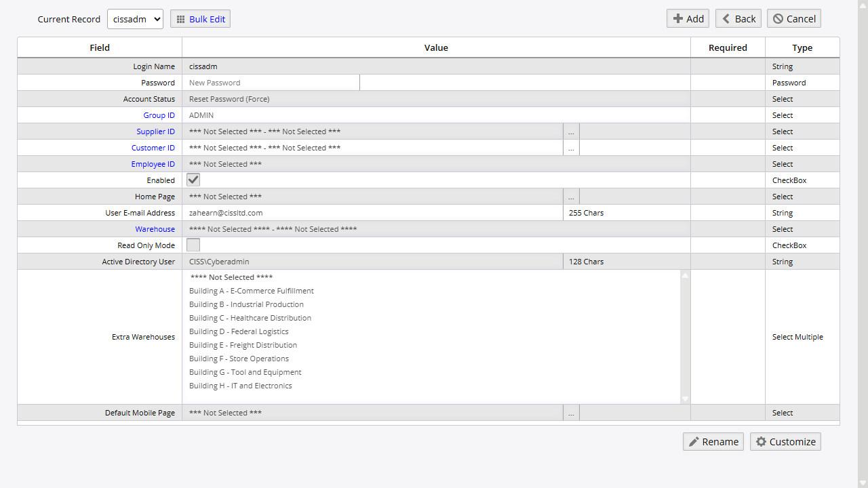Click the New Password input field
Viewport: 868px width, 488px height.
271,83
